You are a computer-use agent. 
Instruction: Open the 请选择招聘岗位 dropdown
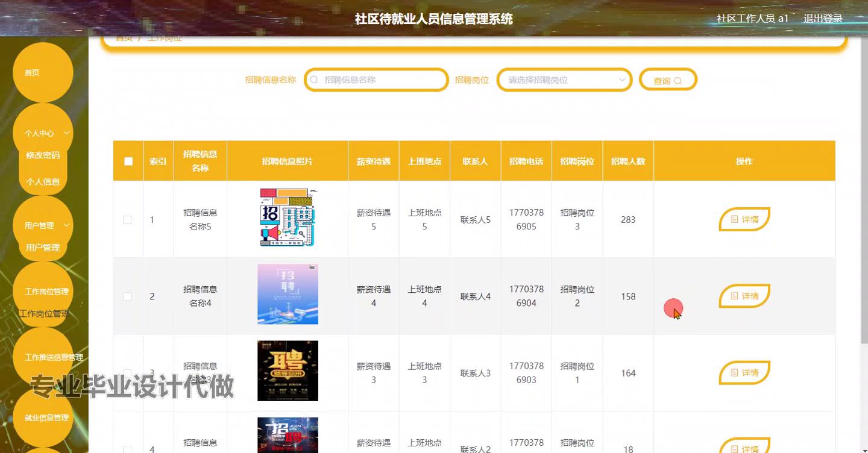tap(564, 80)
